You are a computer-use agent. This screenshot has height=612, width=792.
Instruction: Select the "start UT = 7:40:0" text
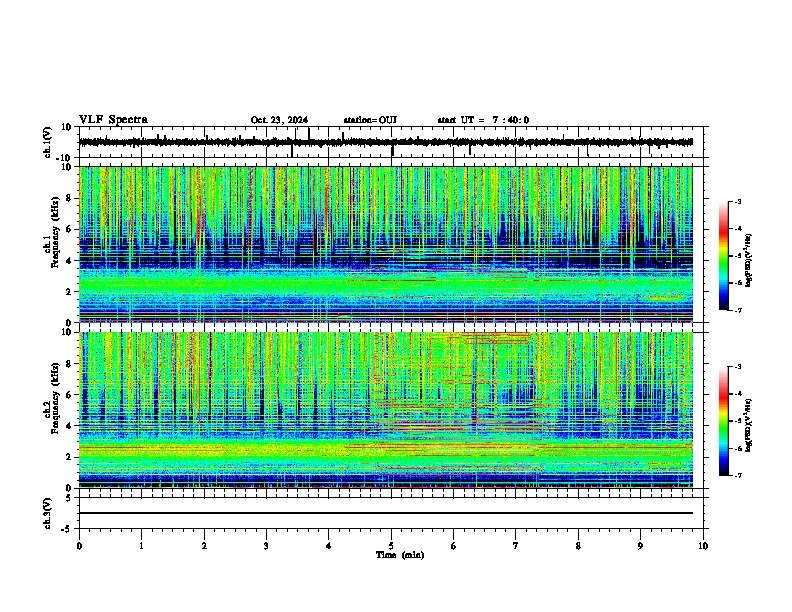tap(483, 120)
